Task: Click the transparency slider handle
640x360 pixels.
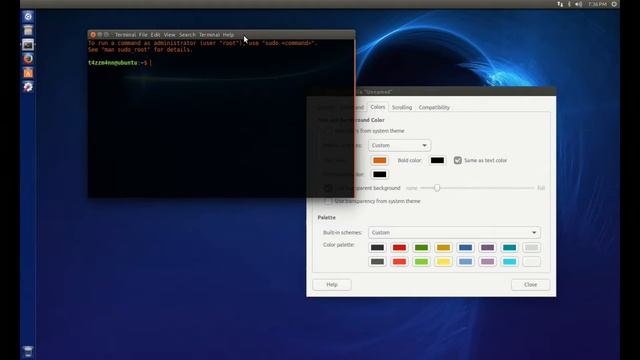Action: [437, 188]
